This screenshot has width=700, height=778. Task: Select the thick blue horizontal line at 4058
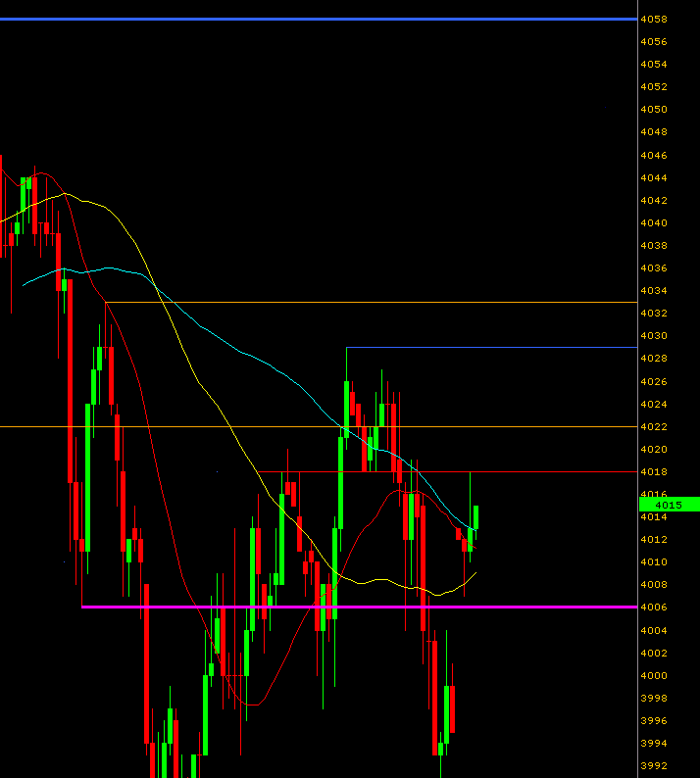pos(319,19)
